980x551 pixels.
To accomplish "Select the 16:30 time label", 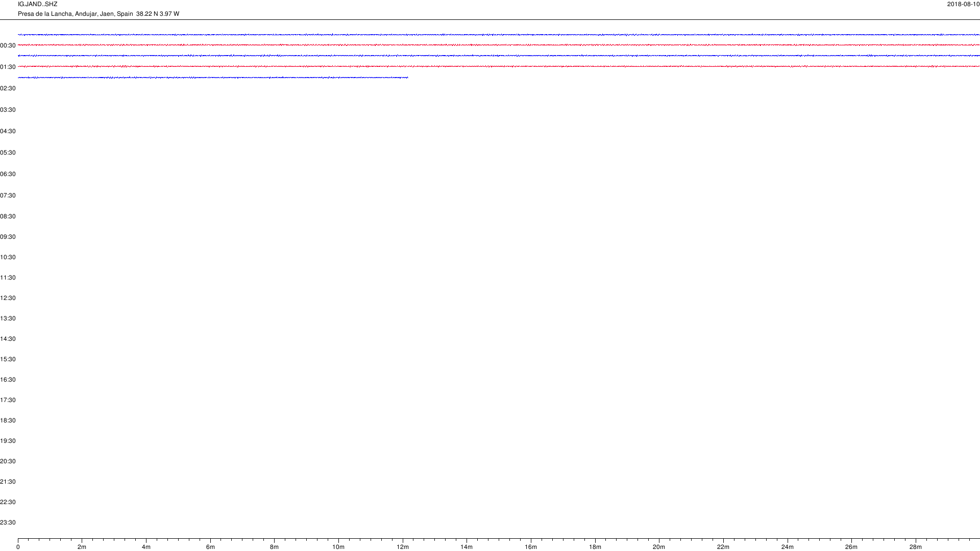I will pyautogui.click(x=8, y=380).
